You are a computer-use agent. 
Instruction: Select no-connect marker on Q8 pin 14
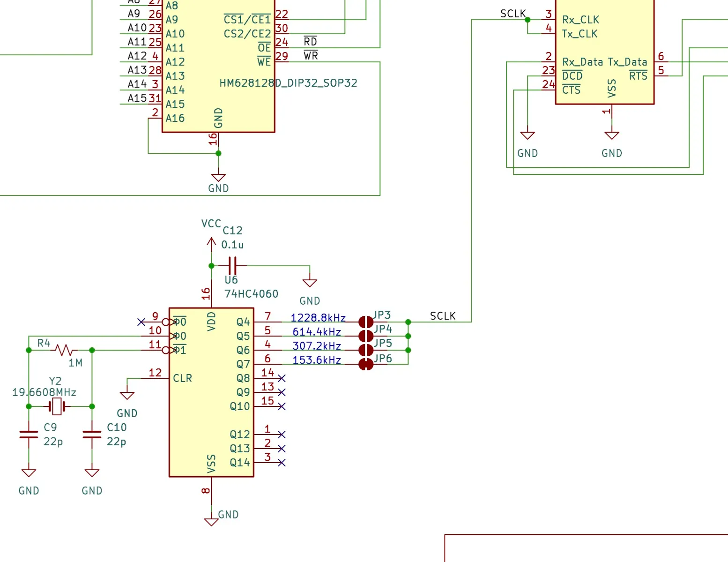point(282,378)
